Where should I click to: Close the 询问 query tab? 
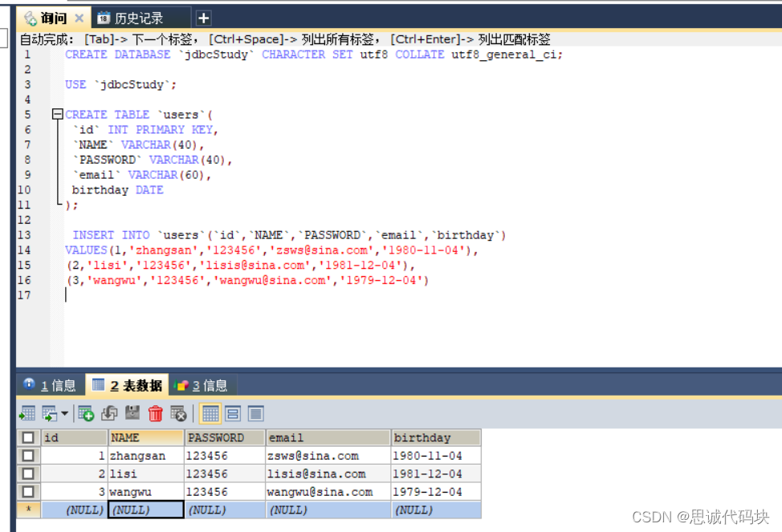coord(79,18)
